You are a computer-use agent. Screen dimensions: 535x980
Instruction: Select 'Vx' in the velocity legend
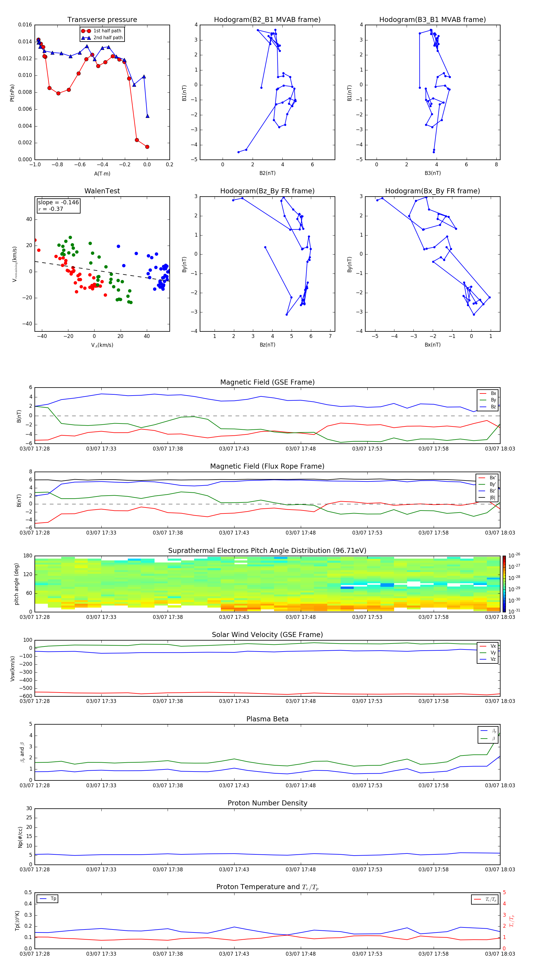(488, 646)
